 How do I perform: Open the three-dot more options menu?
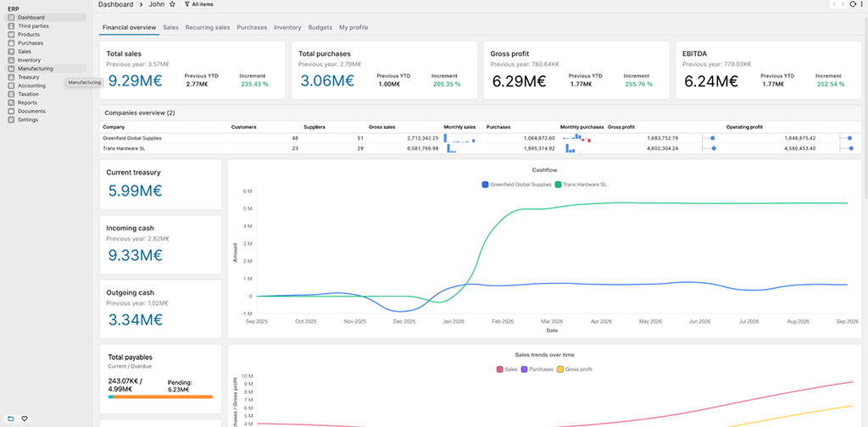(862, 4)
